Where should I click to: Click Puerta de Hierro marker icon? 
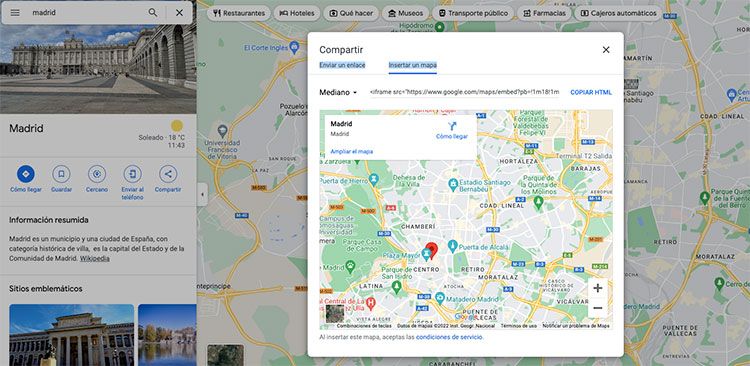tap(374, 180)
